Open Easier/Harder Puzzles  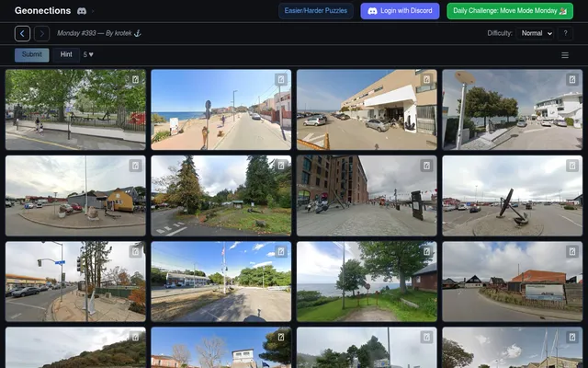(316, 11)
